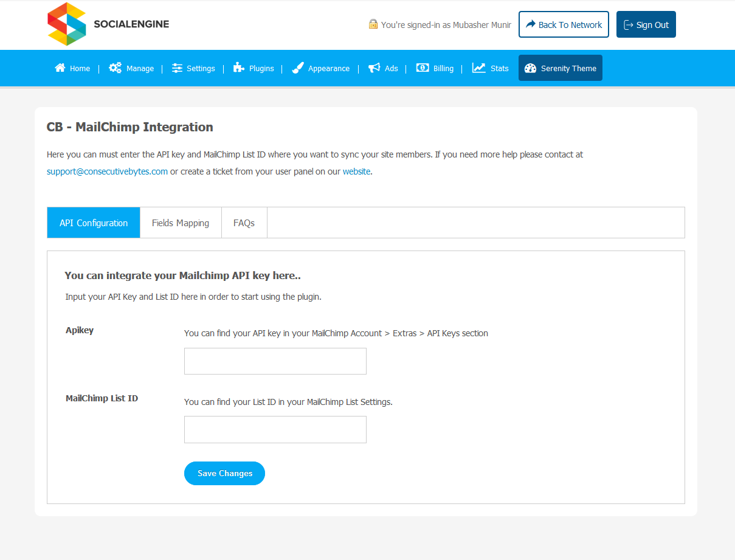Click the Settings sliders icon
Screen dimensions: 735x560
177,68
